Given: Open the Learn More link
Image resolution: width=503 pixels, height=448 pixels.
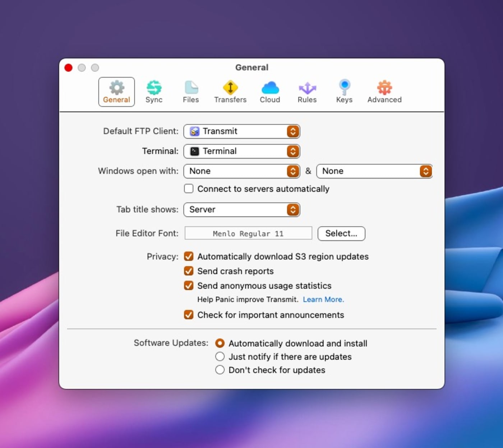Looking at the screenshot, I should pyautogui.click(x=323, y=299).
